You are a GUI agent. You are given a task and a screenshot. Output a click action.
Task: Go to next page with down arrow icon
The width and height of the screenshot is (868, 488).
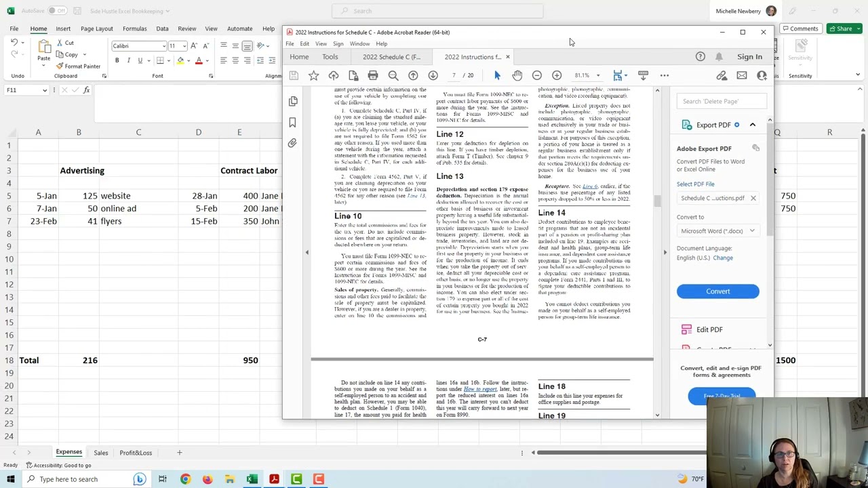pyautogui.click(x=433, y=75)
